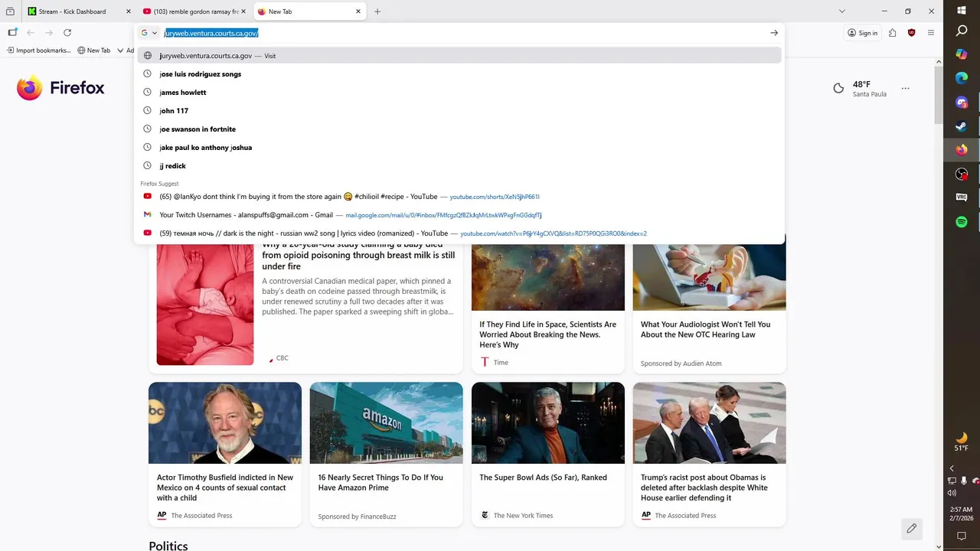Click the nebula space image thumbnail

tap(547, 277)
